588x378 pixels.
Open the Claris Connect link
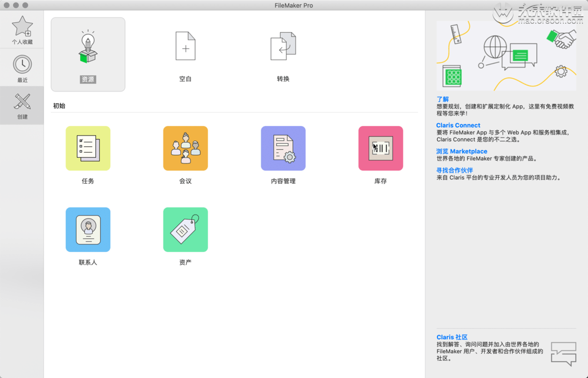(458, 126)
